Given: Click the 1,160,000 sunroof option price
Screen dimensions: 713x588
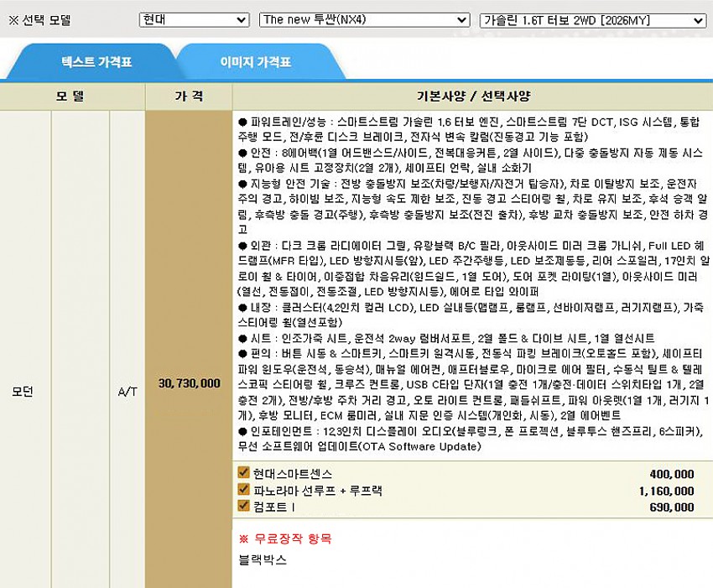Looking at the screenshot, I should (666, 491).
